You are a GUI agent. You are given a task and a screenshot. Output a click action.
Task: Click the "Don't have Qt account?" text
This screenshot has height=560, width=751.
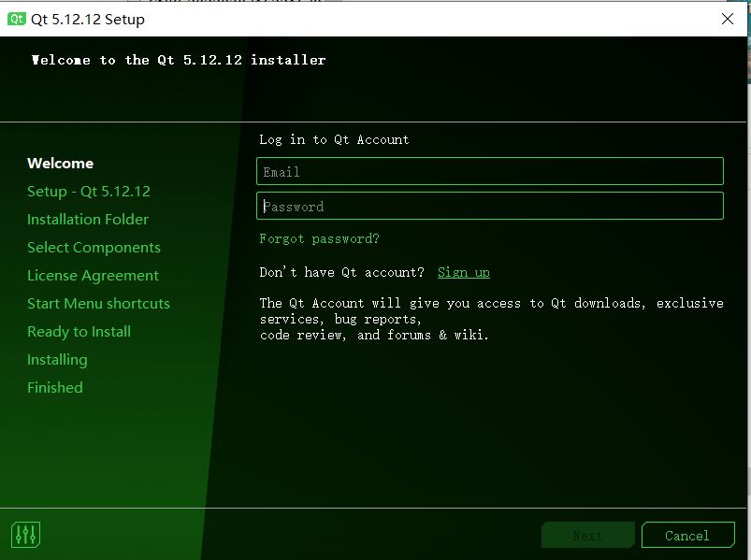[x=342, y=272]
